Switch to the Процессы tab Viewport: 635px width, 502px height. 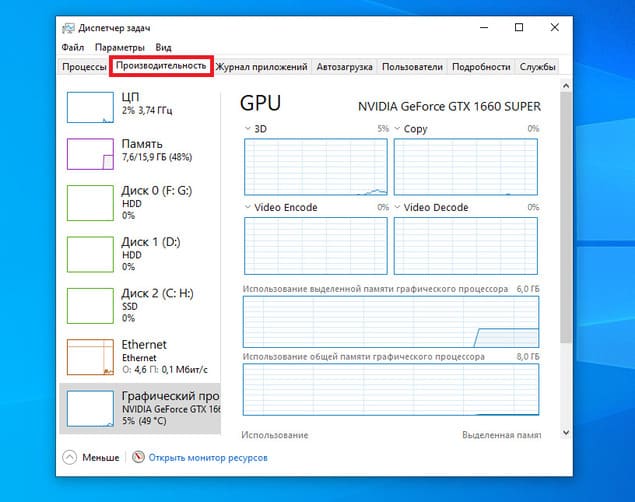(x=84, y=67)
